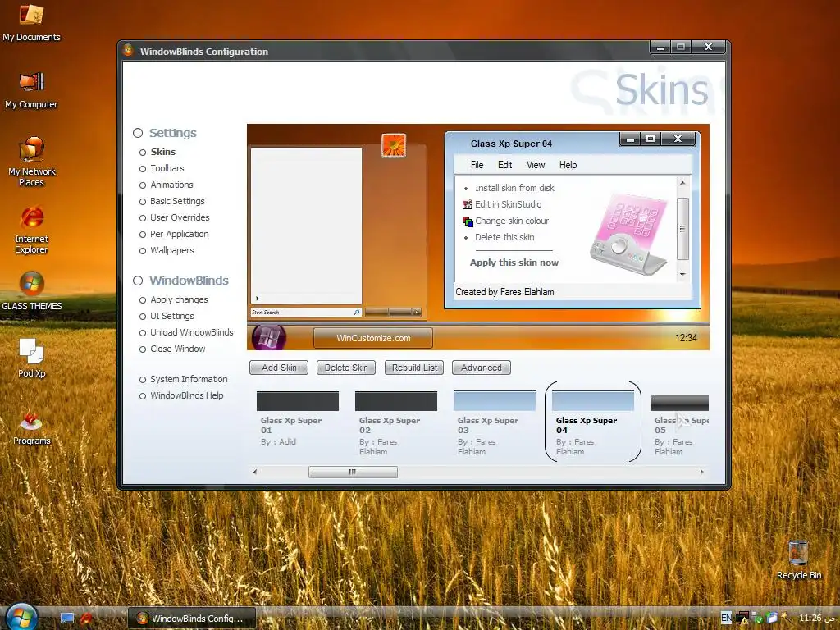Image resolution: width=840 pixels, height=630 pixels.
Task: Click the Advanced button
Action: coord(481,368)
